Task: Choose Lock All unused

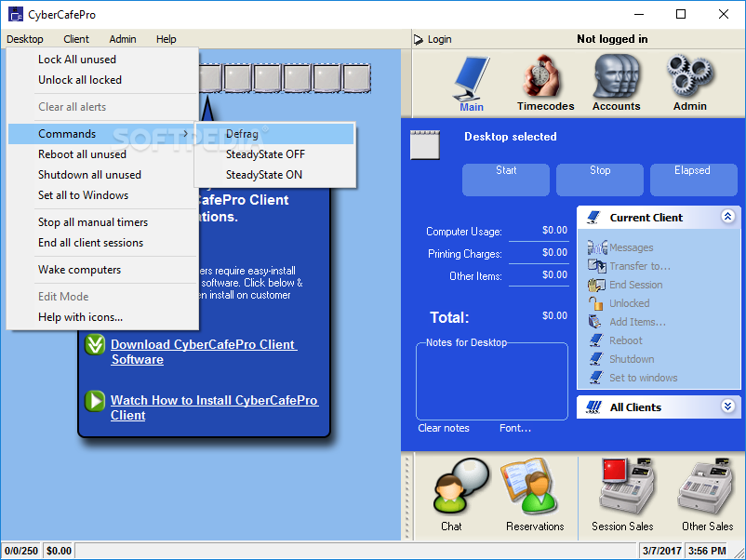Action: [x=102, y=60]
